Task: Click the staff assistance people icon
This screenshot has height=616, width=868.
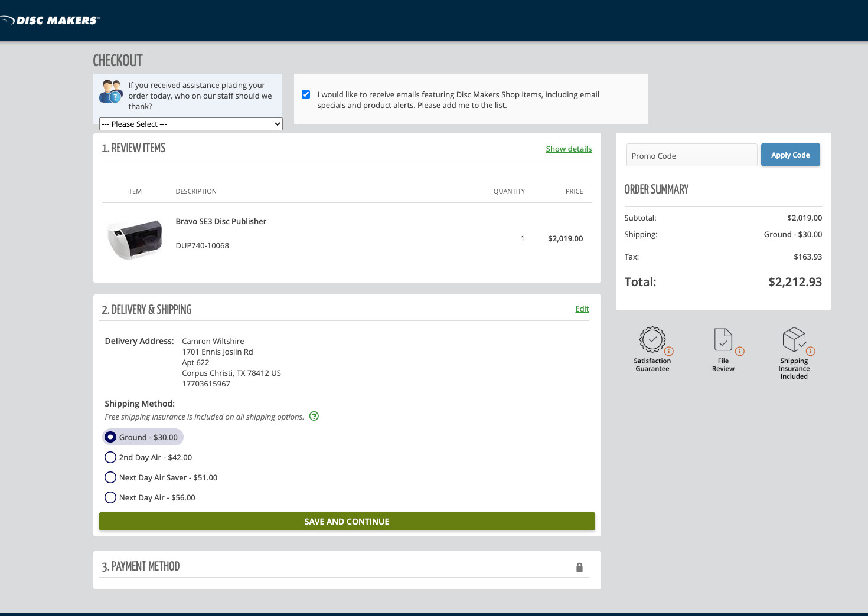Action: tap(110, 91)
